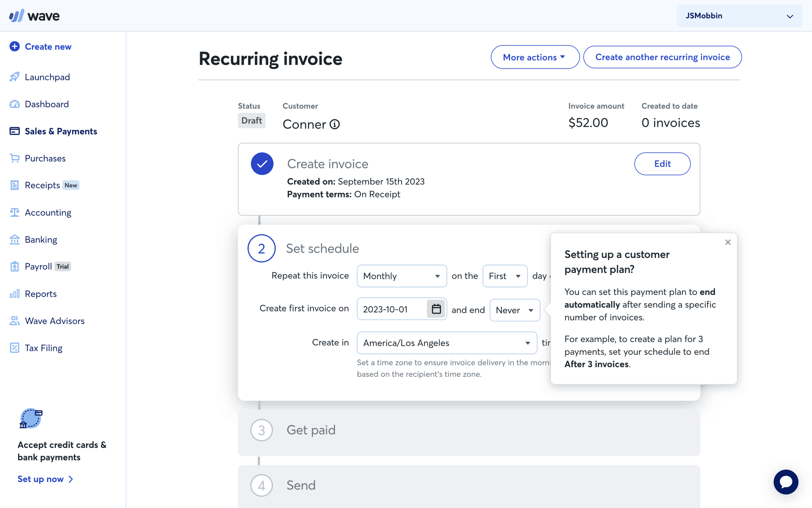Image resolution: width=812 pixels, height=508 pixels.
Task: Close the payment plan tooltip
Action: [728, 242]
